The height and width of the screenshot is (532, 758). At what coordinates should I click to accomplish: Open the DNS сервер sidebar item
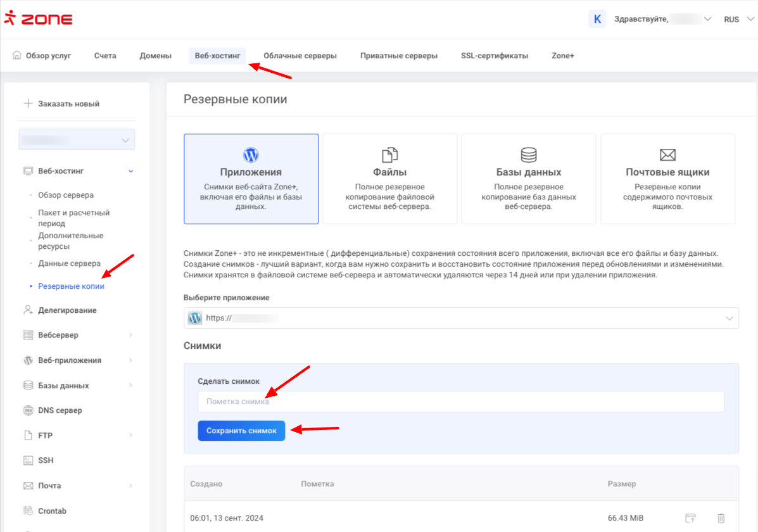60,410
